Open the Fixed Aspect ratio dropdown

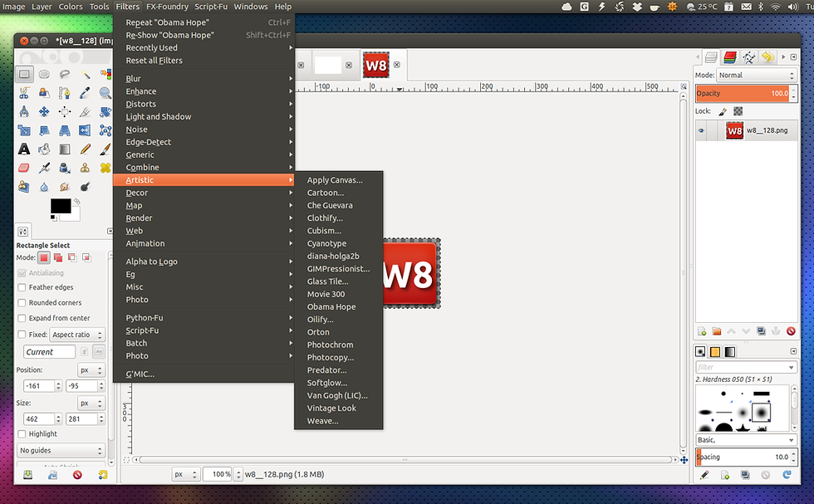pos(77,335)
